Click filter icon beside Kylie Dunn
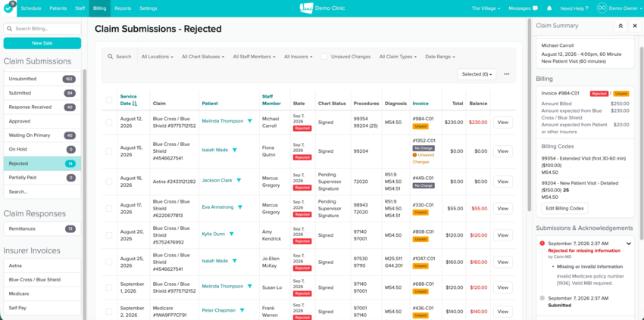 [231, 234]
